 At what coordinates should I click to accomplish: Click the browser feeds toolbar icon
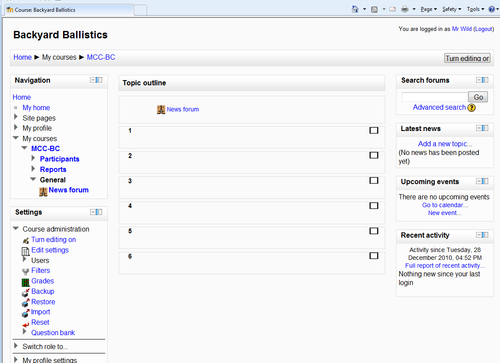pyautogui.click(x=374, y=9)
